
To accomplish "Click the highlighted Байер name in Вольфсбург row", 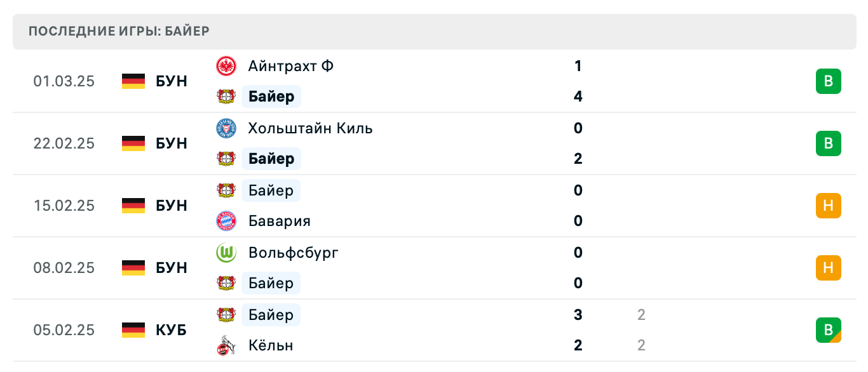I will click(271, 283).
